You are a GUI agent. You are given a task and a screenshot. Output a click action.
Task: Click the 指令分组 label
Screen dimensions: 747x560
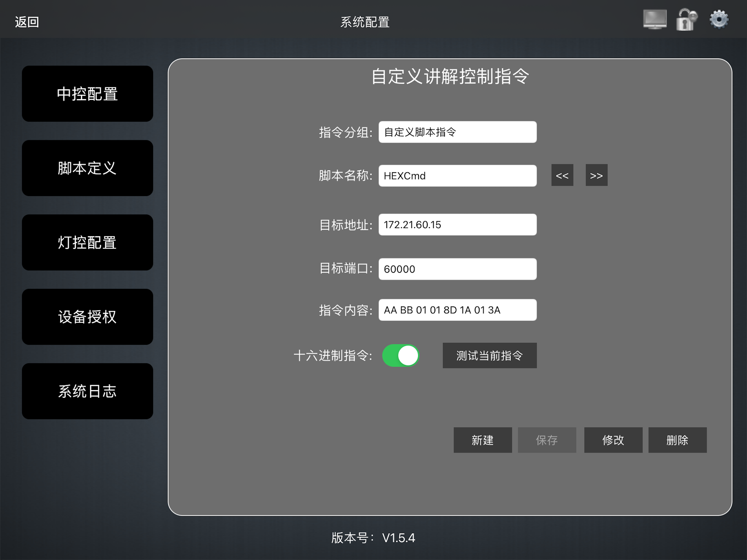coord(345,132)
